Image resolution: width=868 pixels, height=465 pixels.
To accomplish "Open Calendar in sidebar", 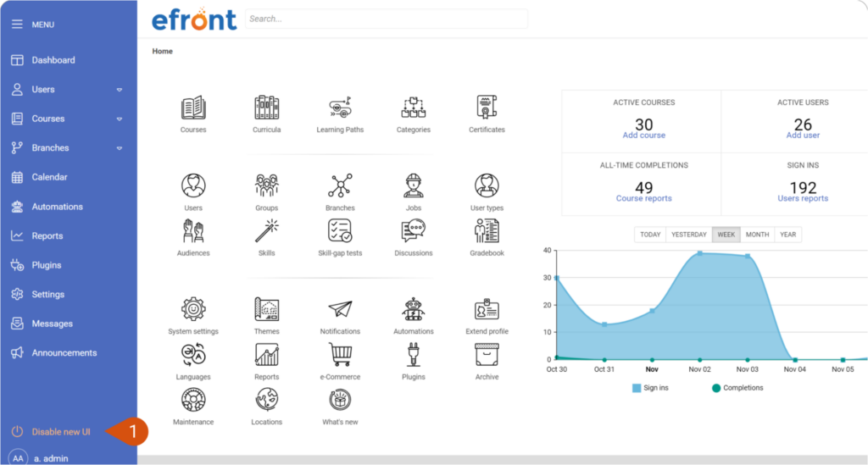I will [49, 178].
